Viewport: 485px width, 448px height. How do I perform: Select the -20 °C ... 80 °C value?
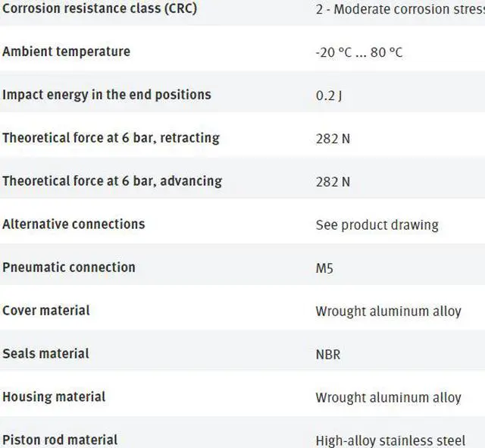coord(358,52)
